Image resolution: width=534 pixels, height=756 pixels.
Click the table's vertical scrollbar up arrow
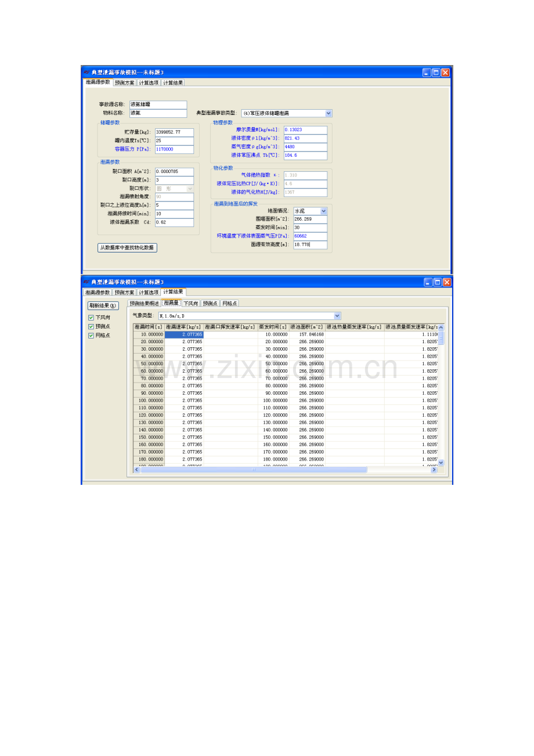point(441,327)
